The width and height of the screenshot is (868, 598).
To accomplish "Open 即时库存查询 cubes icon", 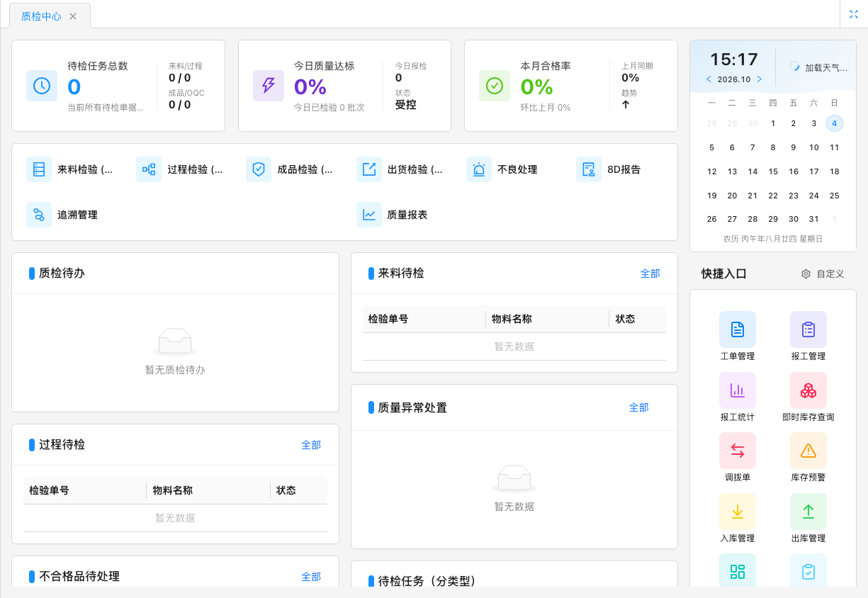I will pos(808,390).
